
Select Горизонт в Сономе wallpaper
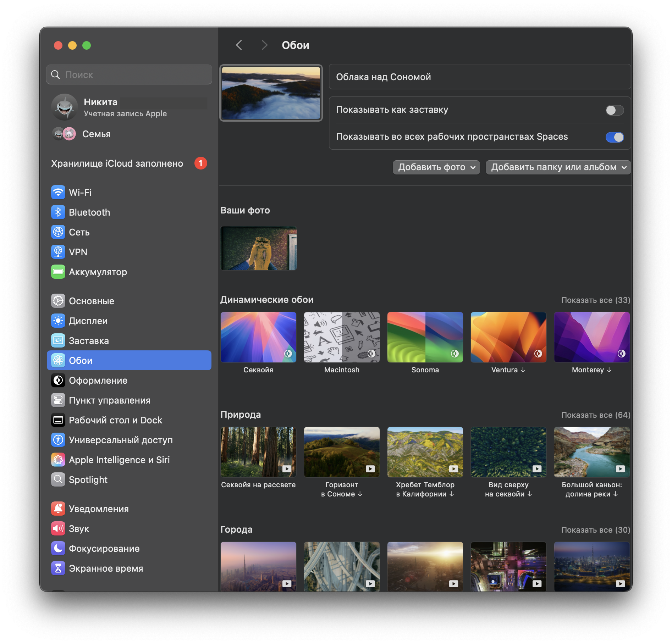[342, 452]
